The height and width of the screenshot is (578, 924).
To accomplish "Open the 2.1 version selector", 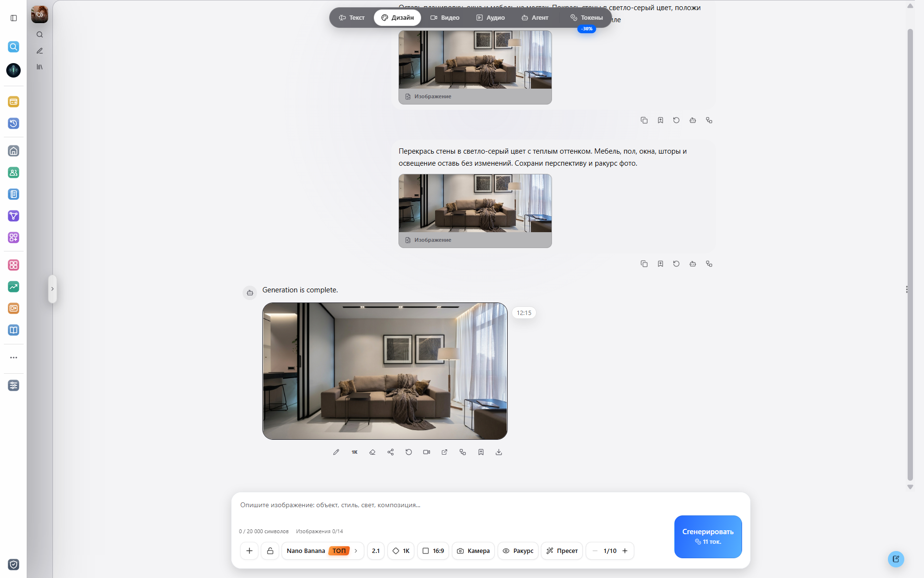I will coord(376,551).
